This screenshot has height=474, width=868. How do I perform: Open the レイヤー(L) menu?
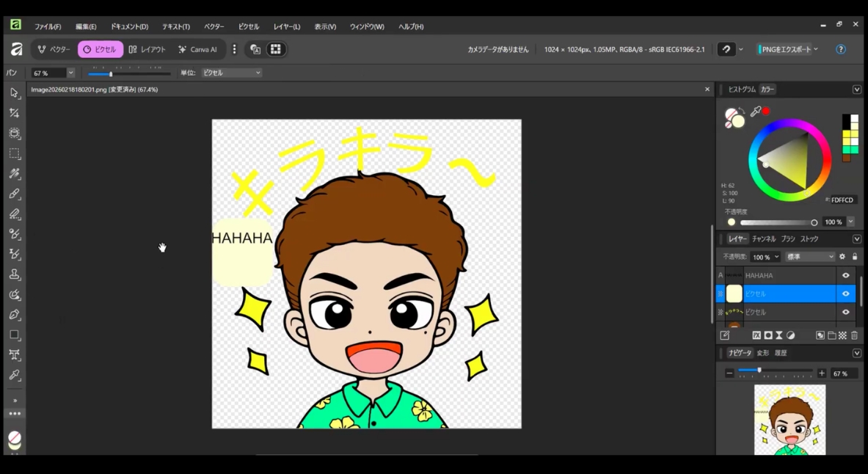click(x=286, y=26)
